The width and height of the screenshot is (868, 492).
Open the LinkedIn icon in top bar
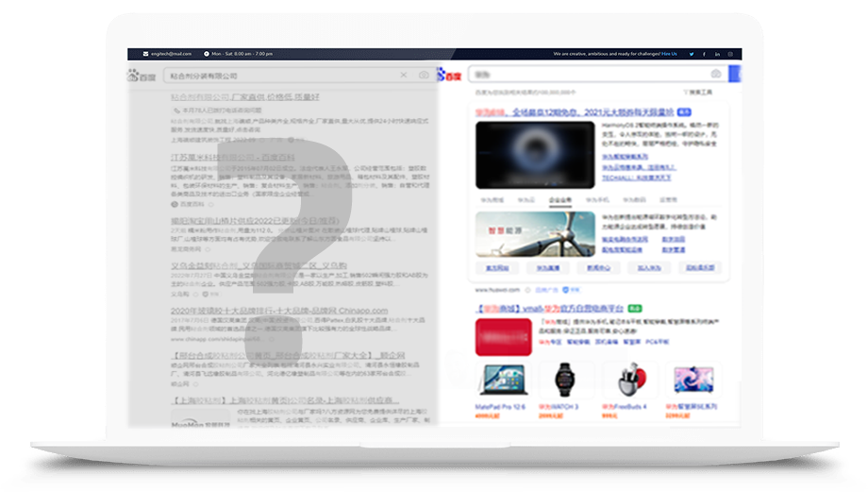pyautogui.click(x=717, y=54)
